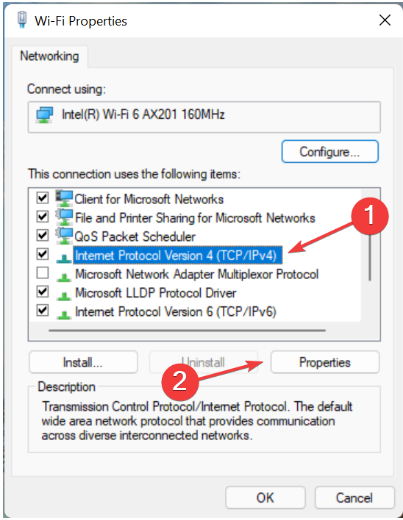The height and width of the screenshot is (520, 403).
Task: Click the vertical scrollbar of items list
Action: (370, 255)
